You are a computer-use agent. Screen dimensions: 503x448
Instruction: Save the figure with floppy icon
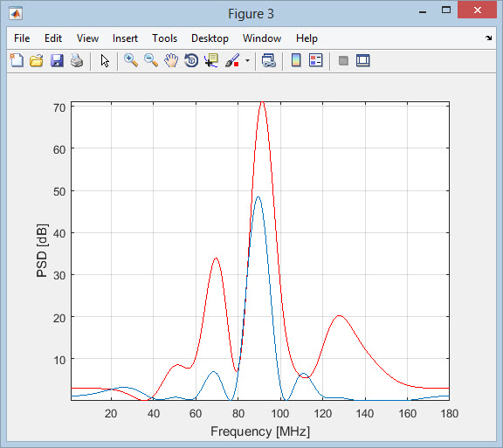pyautogui.click(x=57, y=60)
